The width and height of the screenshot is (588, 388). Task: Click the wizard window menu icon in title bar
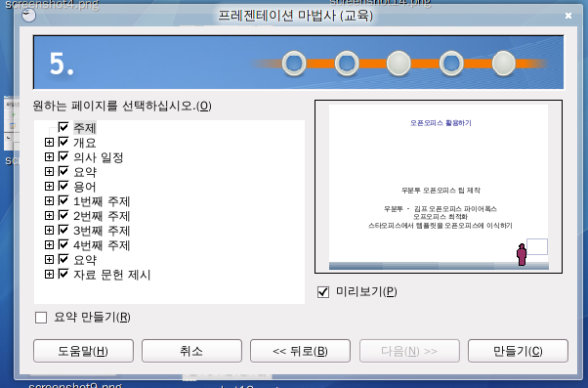point(28,16)
